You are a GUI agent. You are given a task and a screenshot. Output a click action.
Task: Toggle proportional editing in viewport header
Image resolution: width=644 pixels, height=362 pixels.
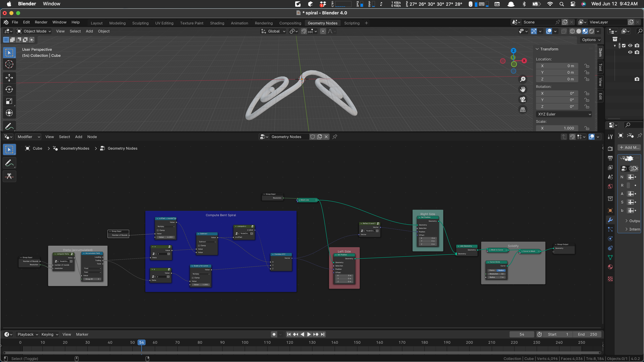point(323,31)
